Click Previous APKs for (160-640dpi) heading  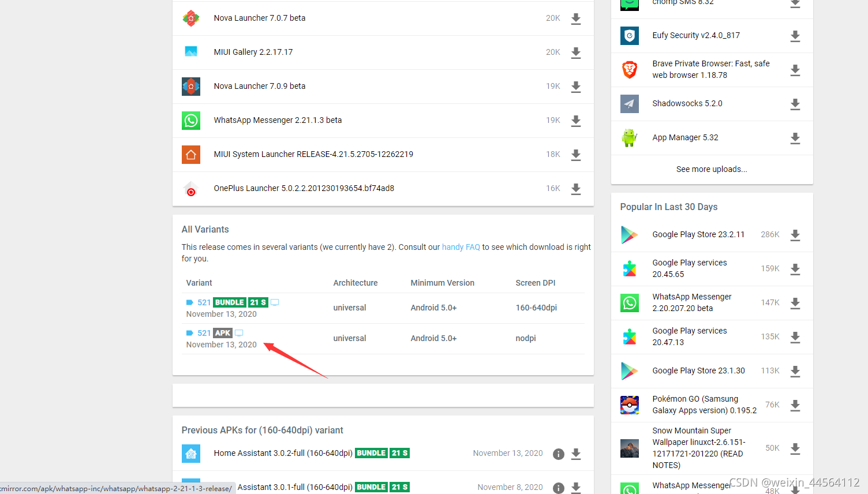tap(263, 430)
